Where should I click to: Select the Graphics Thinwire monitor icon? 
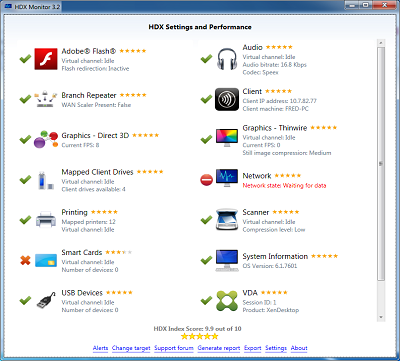pyautogui.click(x=227, y=138)
